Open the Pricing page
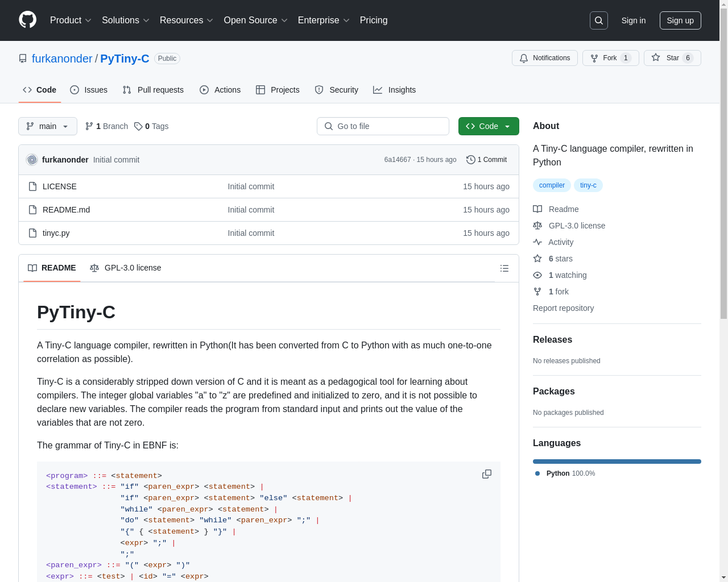Viewport: 728px width, 582px height. pyautogui.click(x=374, y=20)
